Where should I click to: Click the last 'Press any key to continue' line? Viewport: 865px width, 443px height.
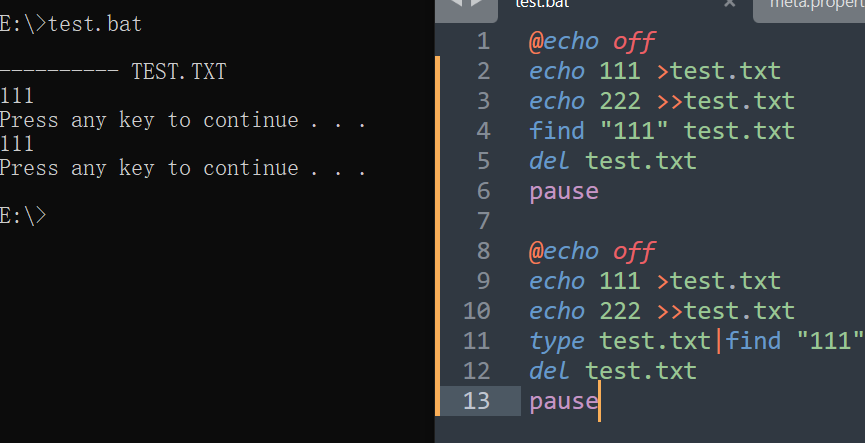click(182, 168)
